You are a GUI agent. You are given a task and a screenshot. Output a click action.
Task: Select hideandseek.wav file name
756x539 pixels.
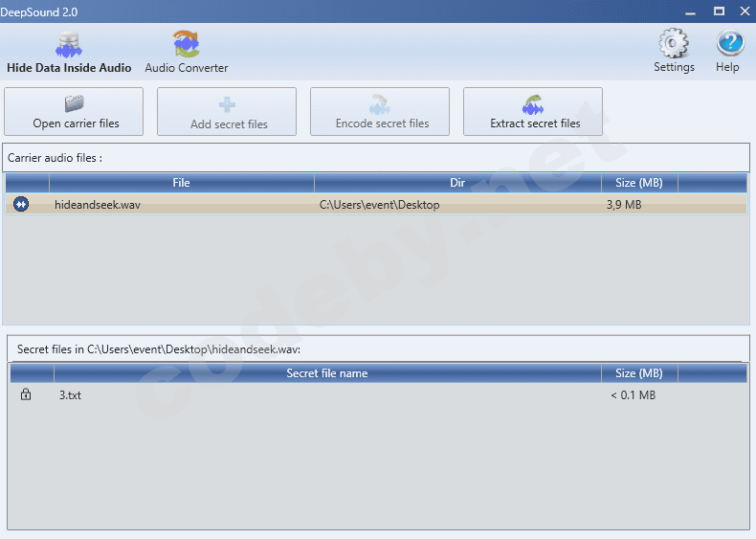(98, 205)
